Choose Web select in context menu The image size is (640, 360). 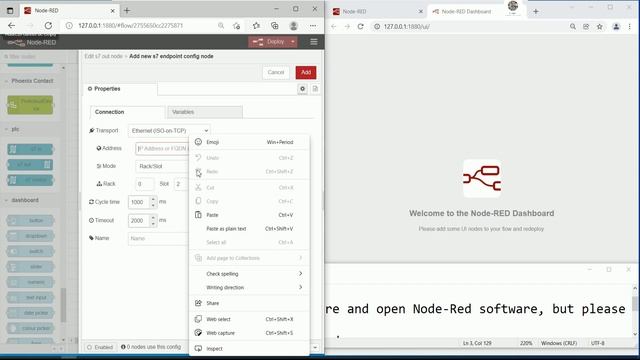tap(249, 319)
